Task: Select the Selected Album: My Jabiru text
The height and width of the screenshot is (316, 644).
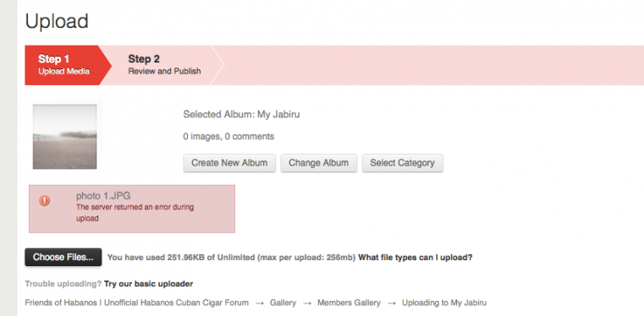Action: coord(241,115)
